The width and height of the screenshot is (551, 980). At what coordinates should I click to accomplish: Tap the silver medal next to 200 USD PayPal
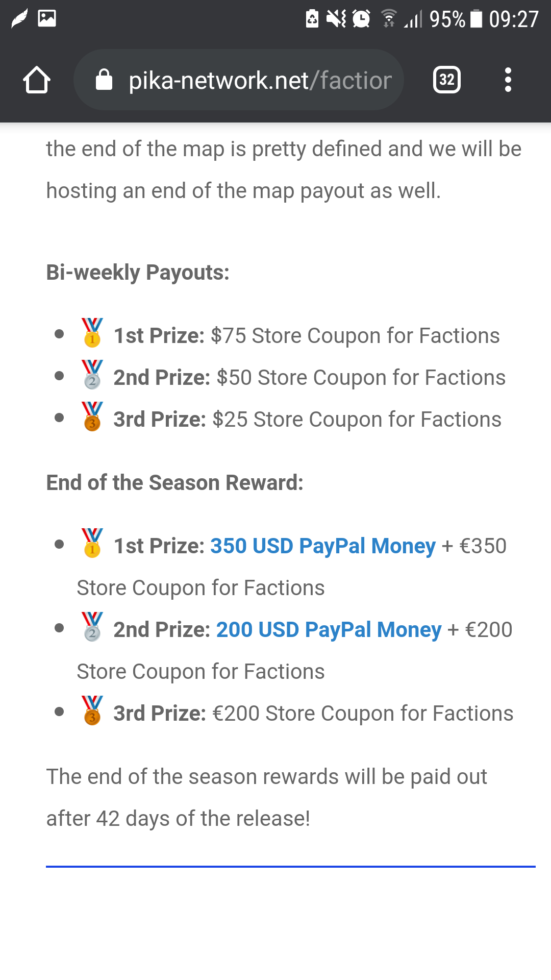[x=92, y=627]
